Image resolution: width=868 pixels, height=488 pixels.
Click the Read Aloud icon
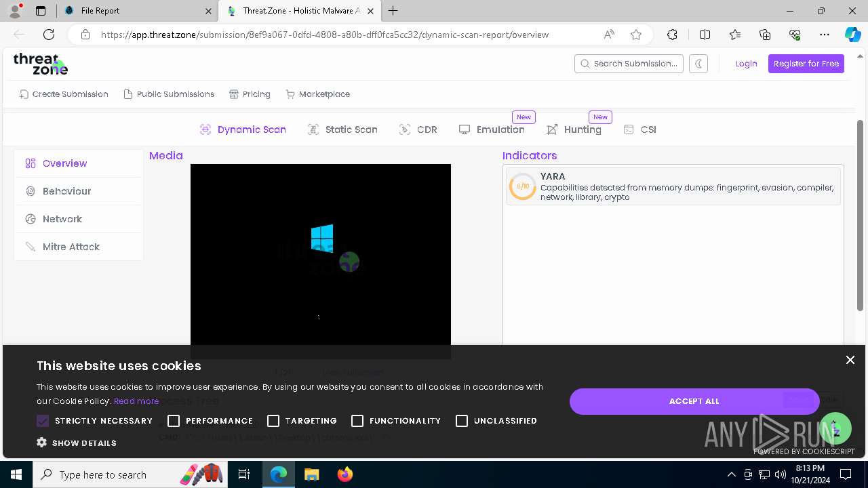coord(609,35)
